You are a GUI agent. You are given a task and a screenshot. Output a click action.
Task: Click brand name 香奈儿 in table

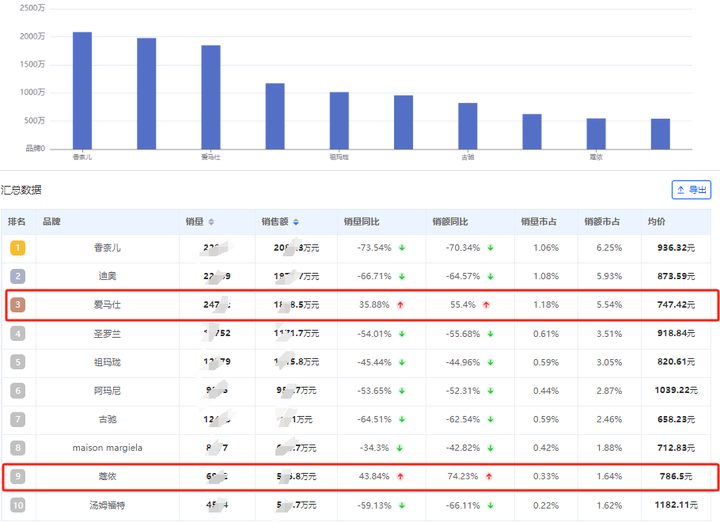[107, 248]
